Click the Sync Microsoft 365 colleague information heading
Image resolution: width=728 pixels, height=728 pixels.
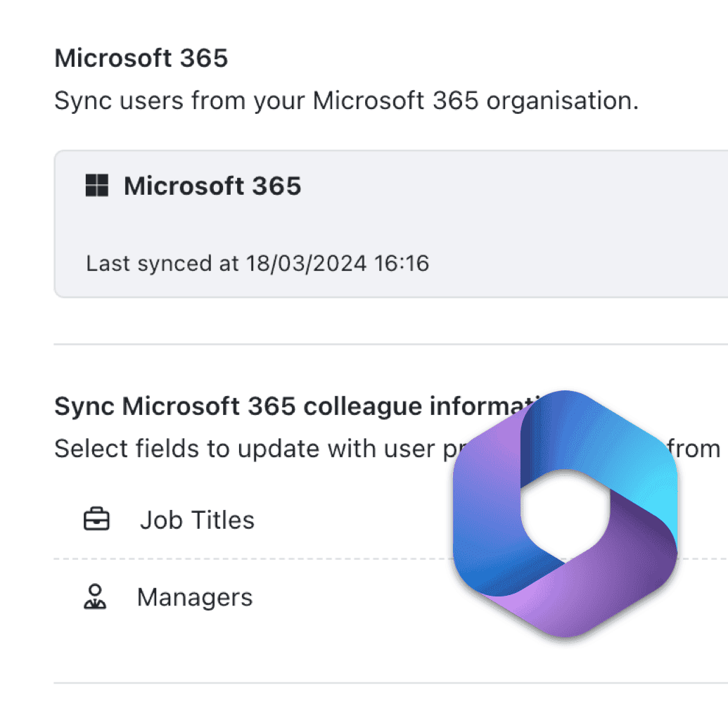click(297, 407)
